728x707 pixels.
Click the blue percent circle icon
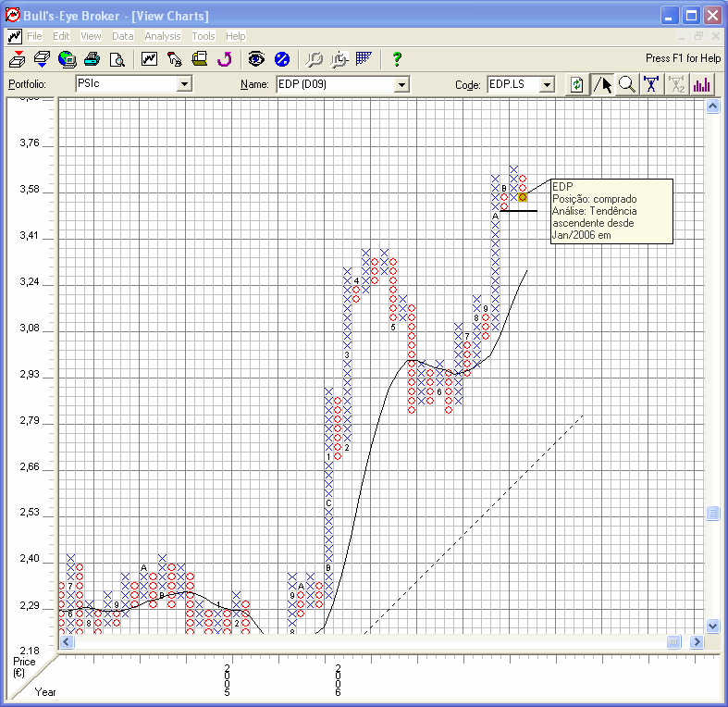pyautogui.click(x=282, y=59)
